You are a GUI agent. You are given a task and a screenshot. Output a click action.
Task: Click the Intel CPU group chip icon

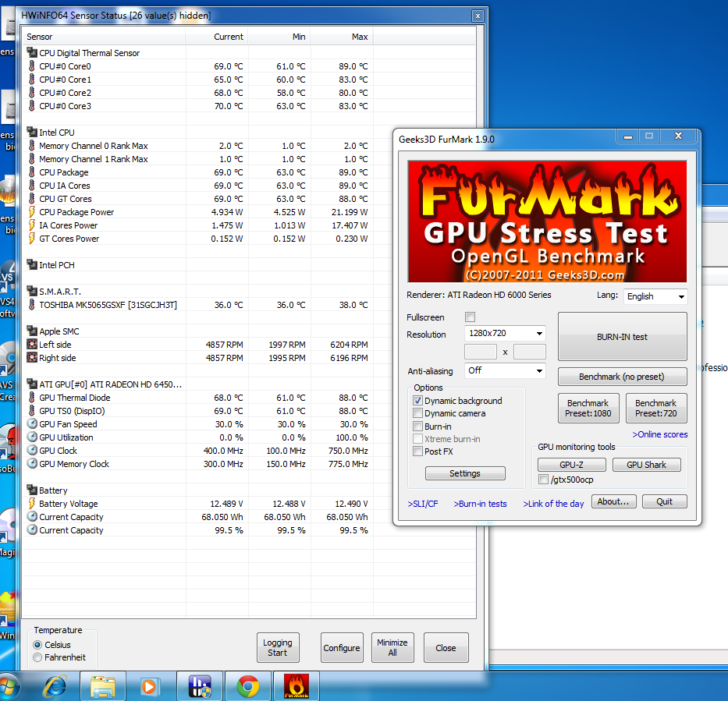tap(32, 133)
